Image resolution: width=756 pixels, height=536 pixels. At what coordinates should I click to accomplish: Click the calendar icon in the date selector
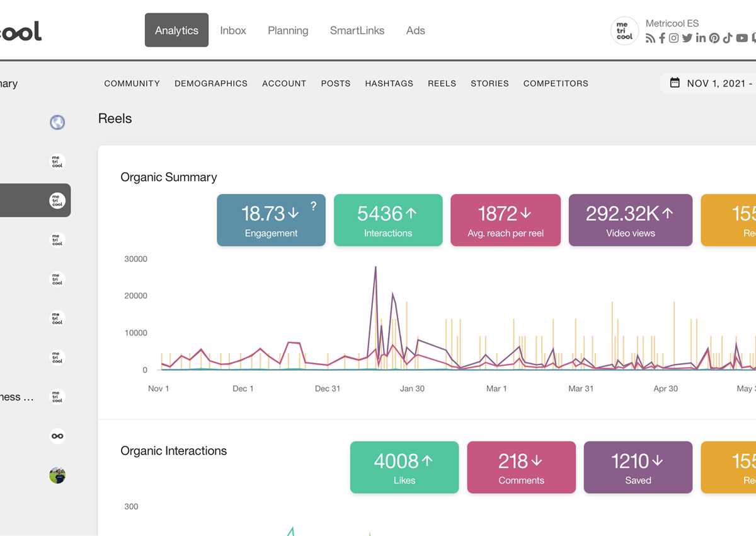pyautogui.click(x=677, y=83)
